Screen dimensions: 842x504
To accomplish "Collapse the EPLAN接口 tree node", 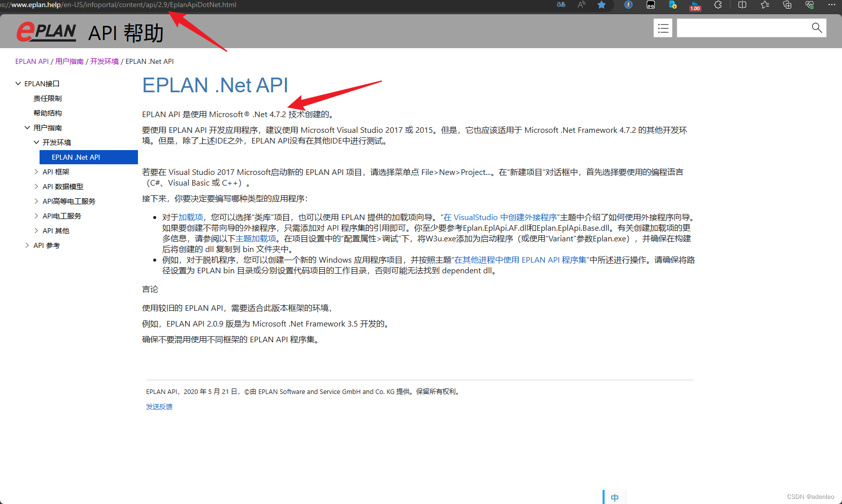I will tap(18, 84).
